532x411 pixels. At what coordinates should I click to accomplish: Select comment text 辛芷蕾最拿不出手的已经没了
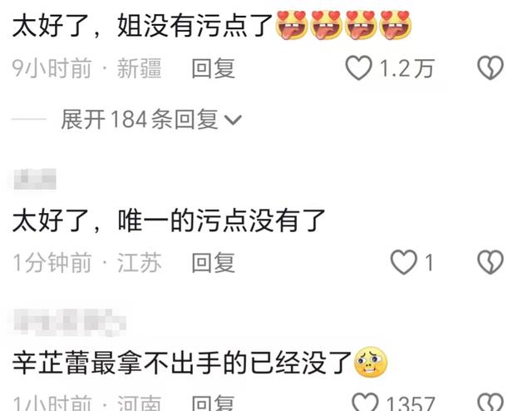coord(182,363)
